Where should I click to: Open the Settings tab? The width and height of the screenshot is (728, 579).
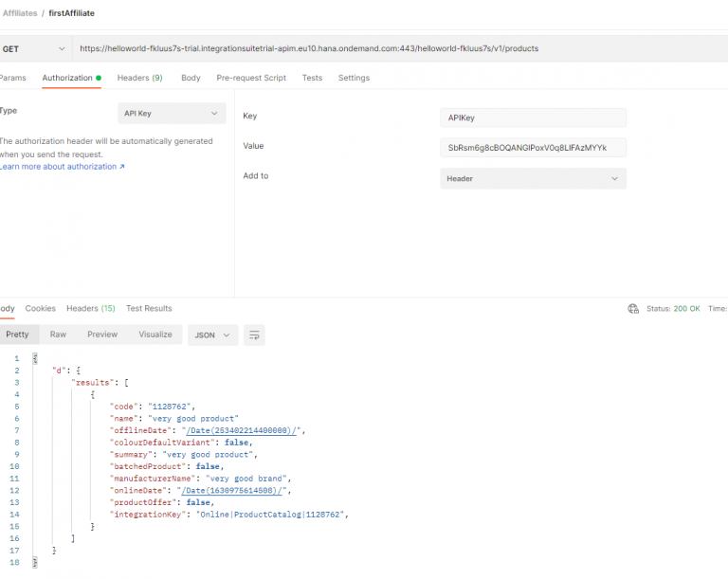(354, 78)
